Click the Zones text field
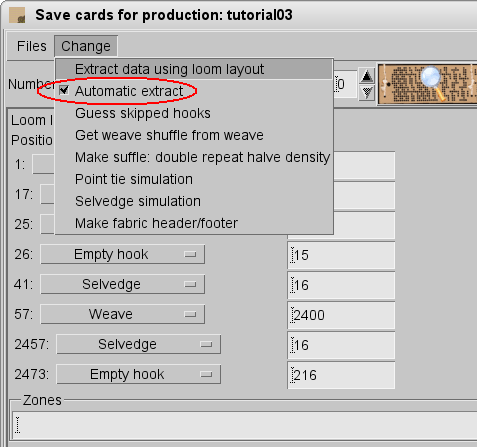Screen dimensions: 477x447 pyautogui.click(x=245, y=425)
